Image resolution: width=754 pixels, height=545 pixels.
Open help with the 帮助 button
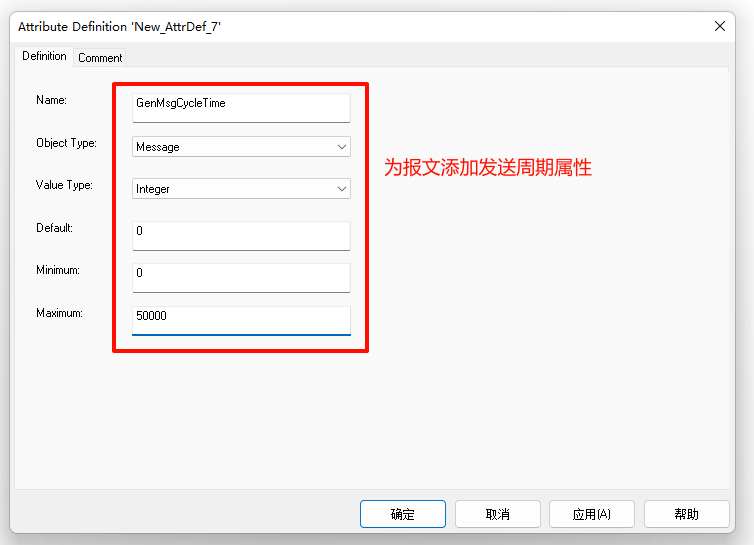pyautogui.click(x=687, y=514)
